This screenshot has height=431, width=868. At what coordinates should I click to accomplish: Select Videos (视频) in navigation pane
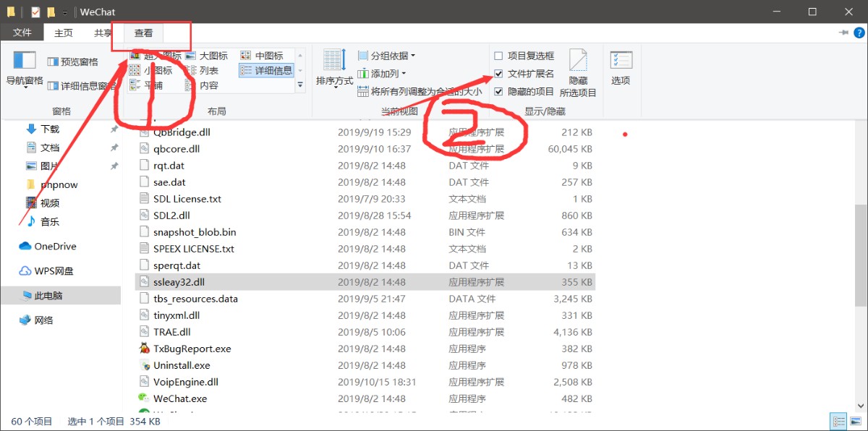50,203
